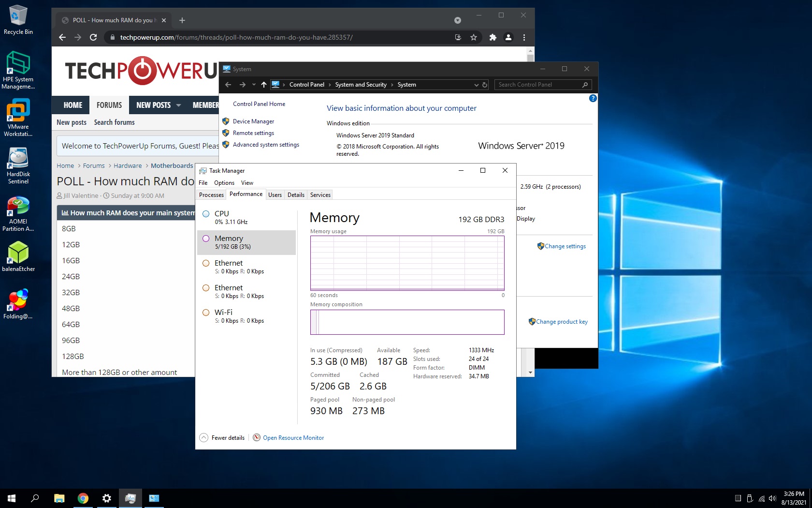Click Hardware breadcrumb link
Image resolution: width=812 pixels, height=508 pixels.
point(128,165)
